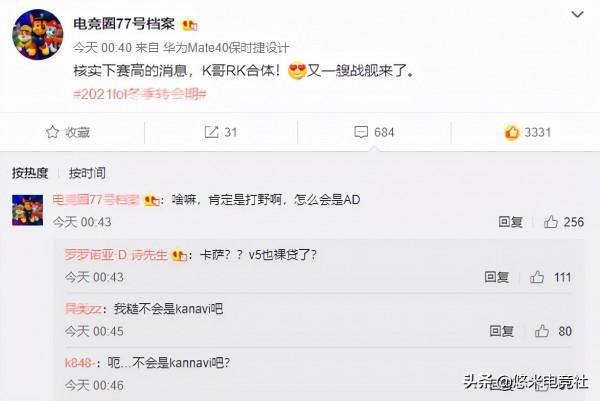The image size is (600, 401).
Task: Click the commenter avatar in comment section
Action: click(27, 210)
